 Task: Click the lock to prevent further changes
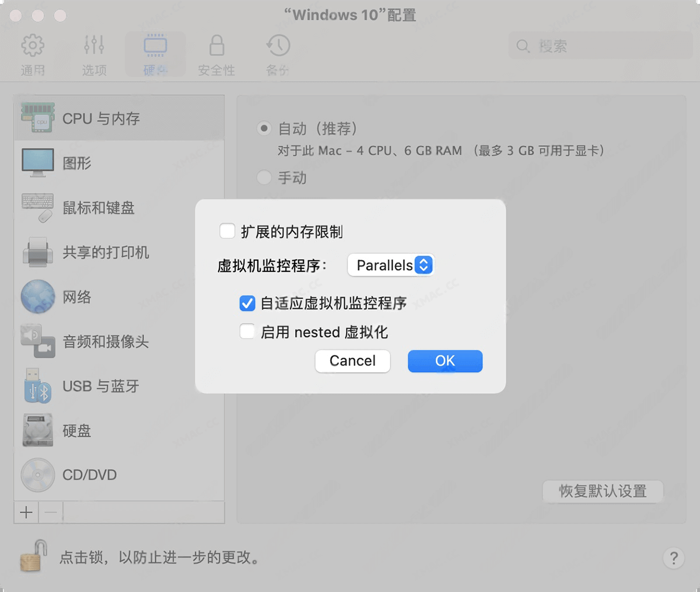point(30,555)
